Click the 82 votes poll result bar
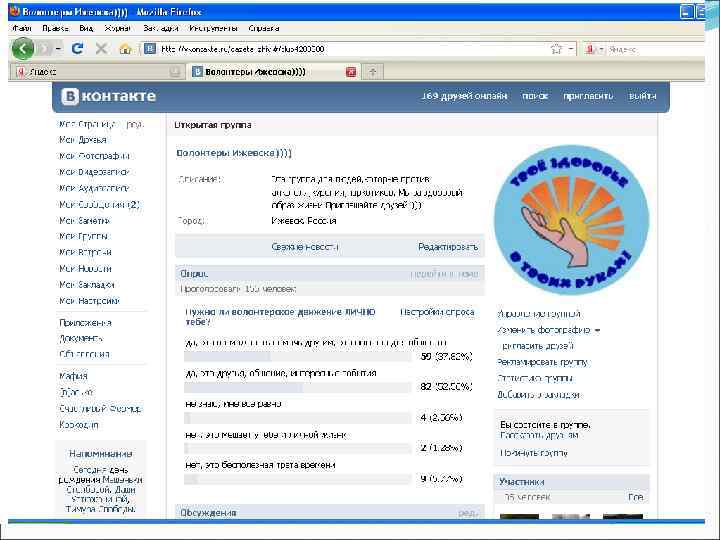Screen dimensions: 720x540 (x=298, y=387)
